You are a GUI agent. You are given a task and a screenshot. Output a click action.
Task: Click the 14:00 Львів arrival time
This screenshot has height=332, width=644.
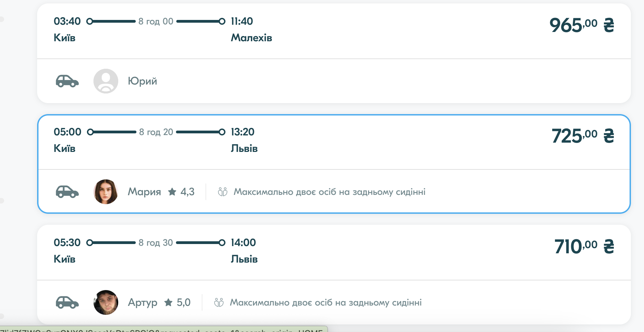pyautogui.click(x=243, y=243)
